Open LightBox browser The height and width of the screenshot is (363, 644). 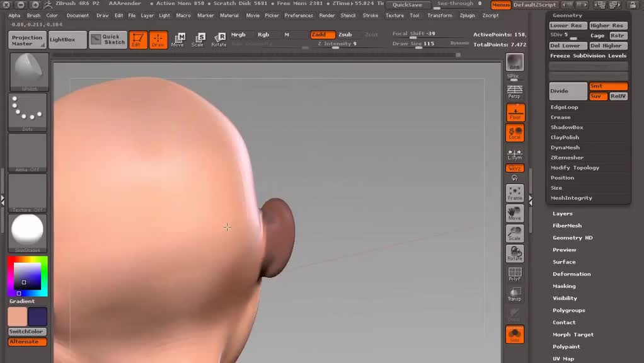coord(67,40)
